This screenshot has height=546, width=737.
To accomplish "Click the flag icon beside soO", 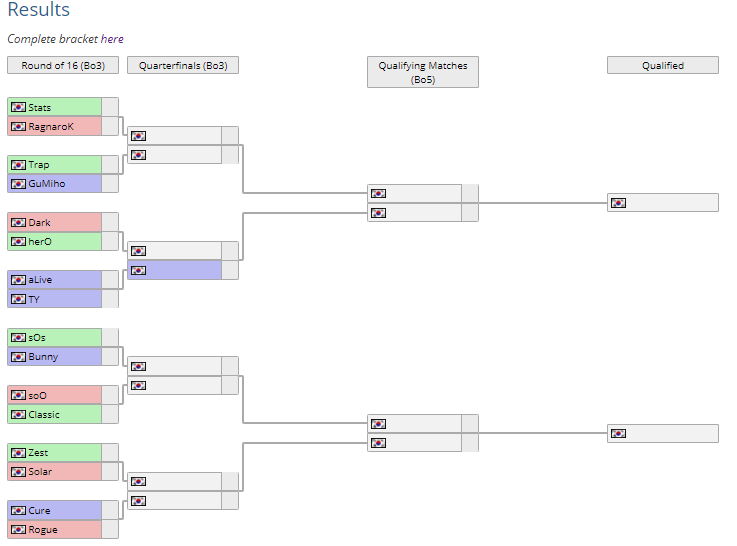I will pyautogui.click(x=18, y=395).
